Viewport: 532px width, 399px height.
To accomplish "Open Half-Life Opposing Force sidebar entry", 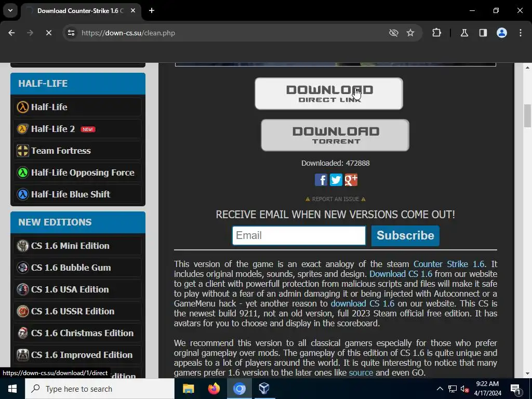I will tap(78, 172).
